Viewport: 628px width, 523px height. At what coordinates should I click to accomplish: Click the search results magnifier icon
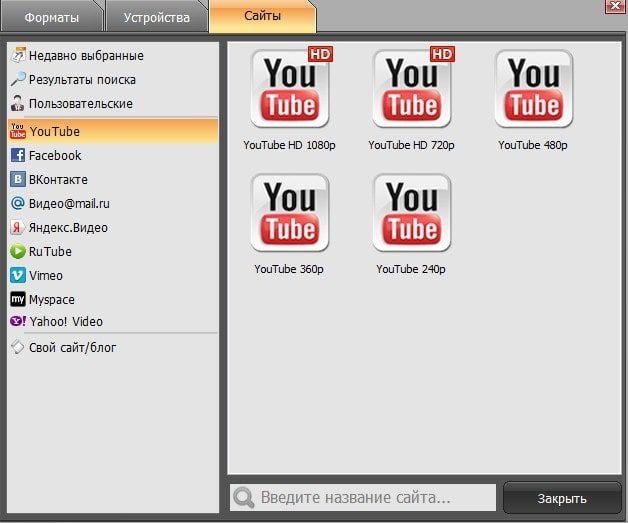click(x=18, y=79)
